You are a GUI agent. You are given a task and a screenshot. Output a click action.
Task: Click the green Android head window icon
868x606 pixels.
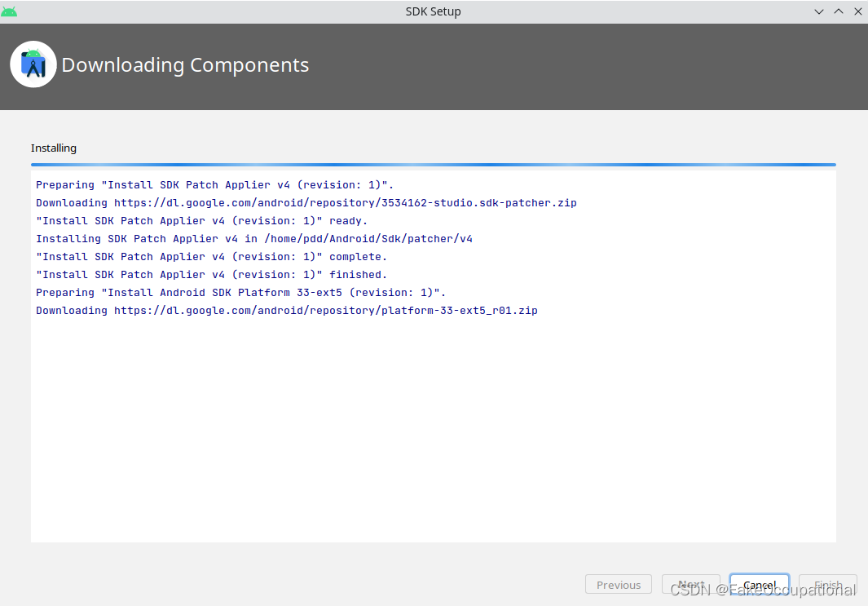coord(9,11)
